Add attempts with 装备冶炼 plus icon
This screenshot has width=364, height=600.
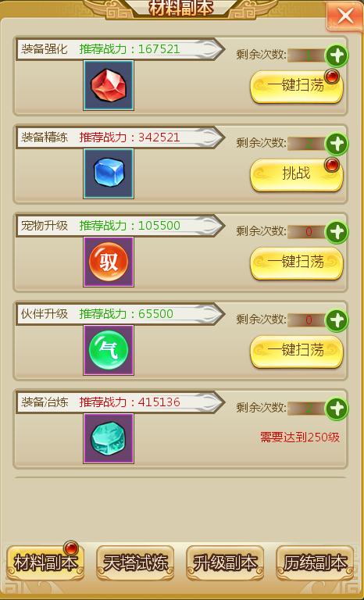[337, 409]
